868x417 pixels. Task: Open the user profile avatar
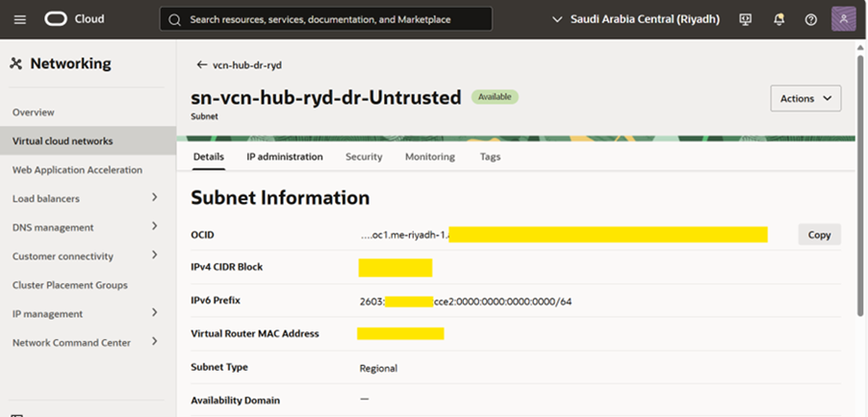(x=843, y=19)
